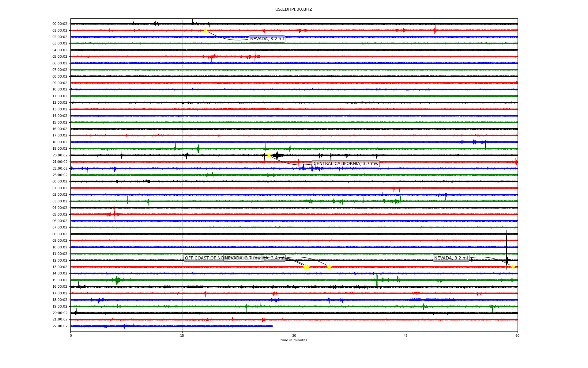
Task: Click the 23:00:02 row time label
Action: point(60,175)
